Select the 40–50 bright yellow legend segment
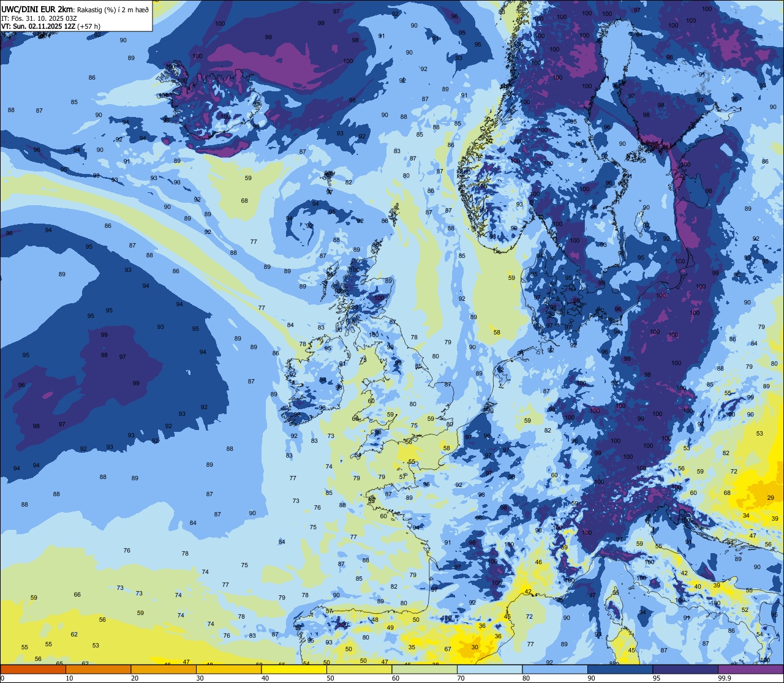Image resolution: width=784 pixels, height=683 pixels. pyautogui.click(x=294, y=670)
